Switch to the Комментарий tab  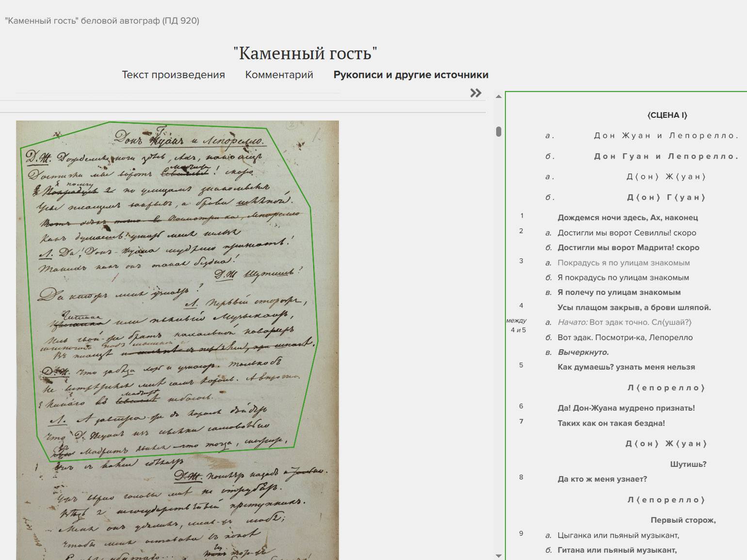(x=279, y=75)
